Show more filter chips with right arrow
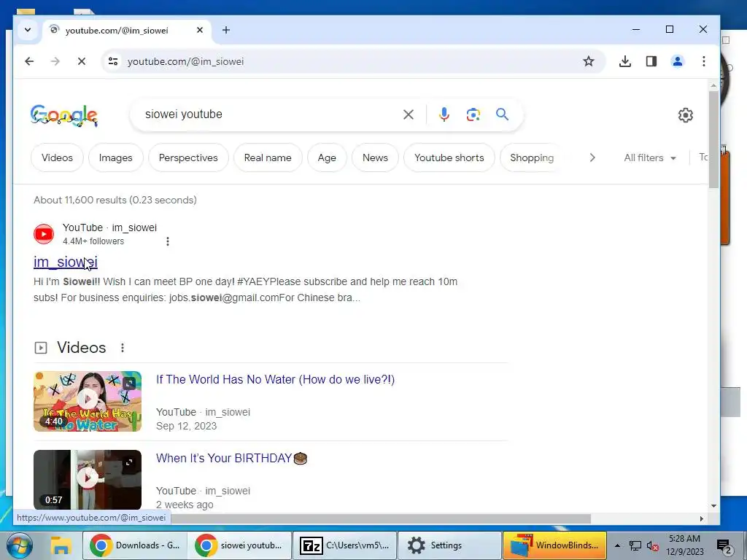Screen dimensions: 747x560 pos(592,157)
